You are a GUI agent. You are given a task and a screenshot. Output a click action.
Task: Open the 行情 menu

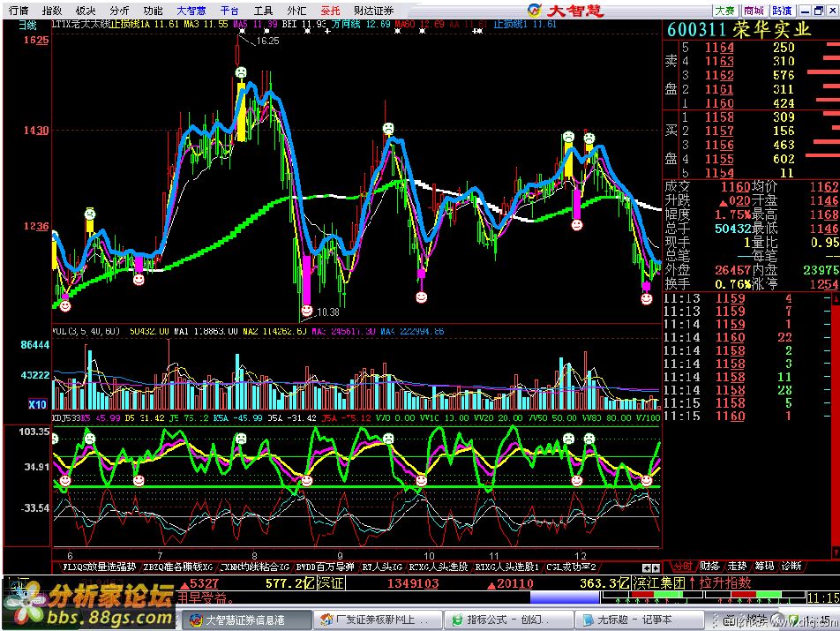click(19, 11)
